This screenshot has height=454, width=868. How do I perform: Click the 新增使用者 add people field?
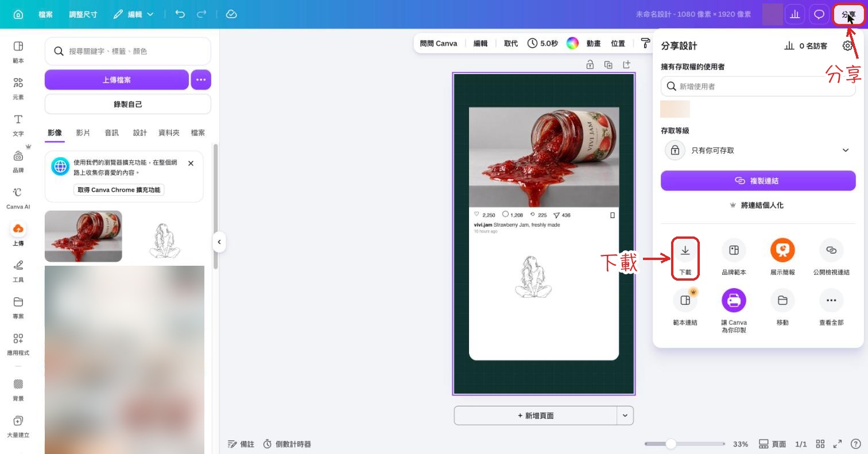(758, 86)
